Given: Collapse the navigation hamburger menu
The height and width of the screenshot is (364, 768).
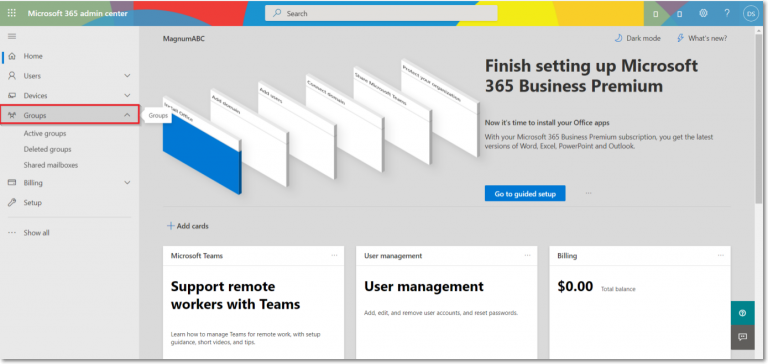Looking at the screenshot, I should tap(12, 36).
